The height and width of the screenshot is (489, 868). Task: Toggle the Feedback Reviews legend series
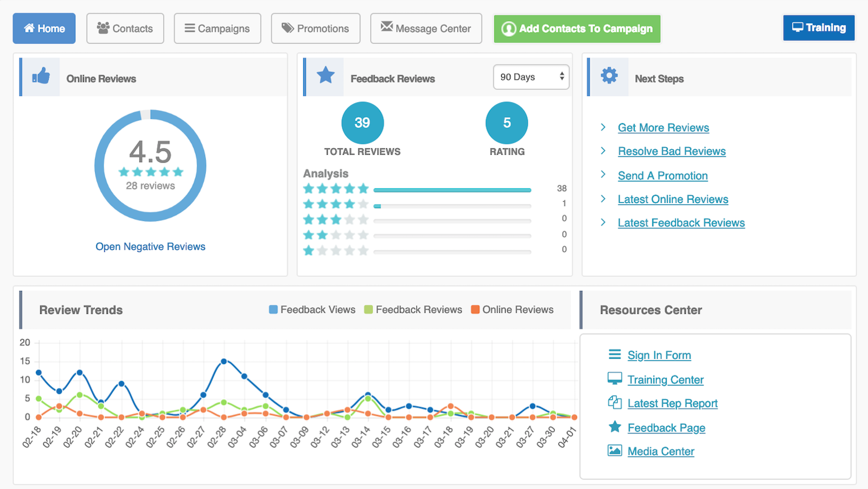coord(413,309)
